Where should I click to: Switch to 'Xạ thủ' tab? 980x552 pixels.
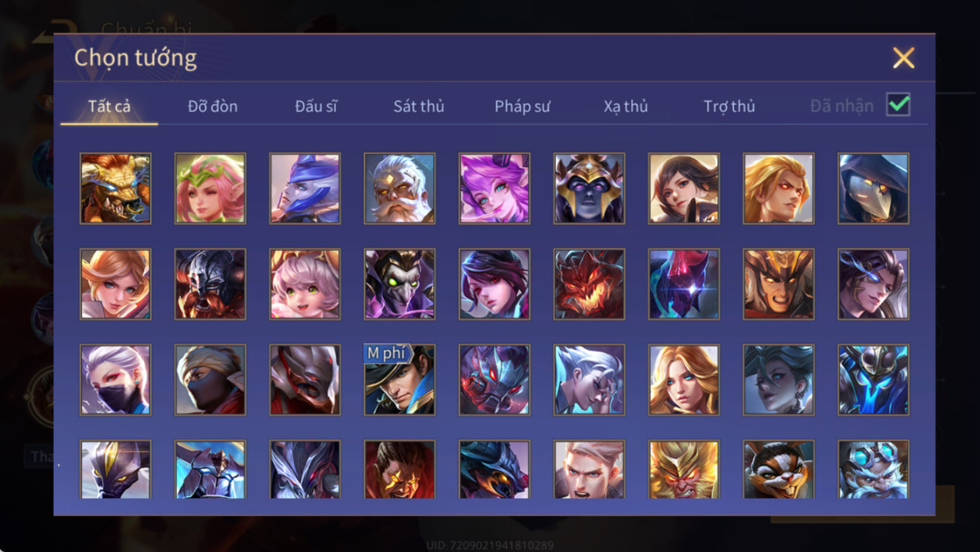626,106
